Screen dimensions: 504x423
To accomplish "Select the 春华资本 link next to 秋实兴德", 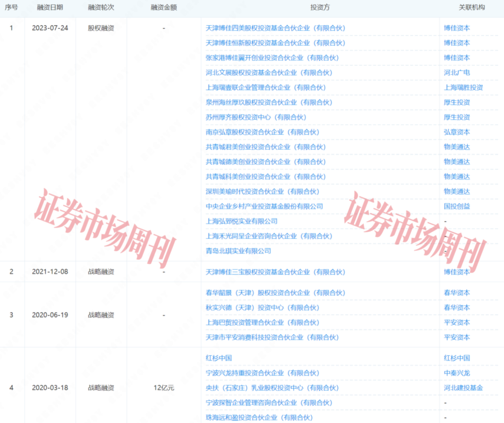I will click(x=456, y=308).
